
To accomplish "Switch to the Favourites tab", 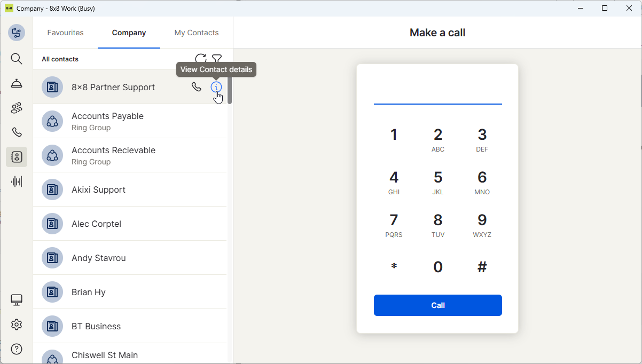I will pyautogui.click(x=65, y=33).
